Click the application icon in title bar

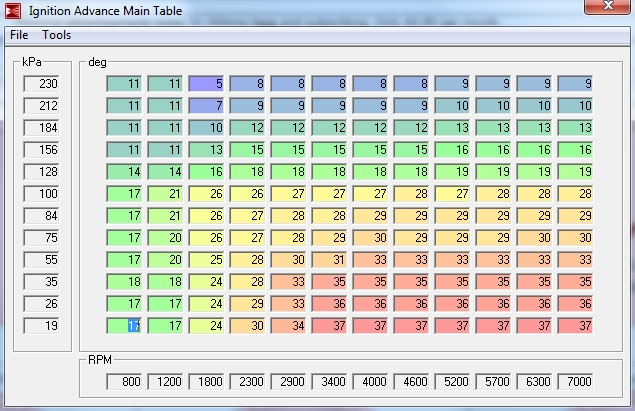[x=13, y=11]
